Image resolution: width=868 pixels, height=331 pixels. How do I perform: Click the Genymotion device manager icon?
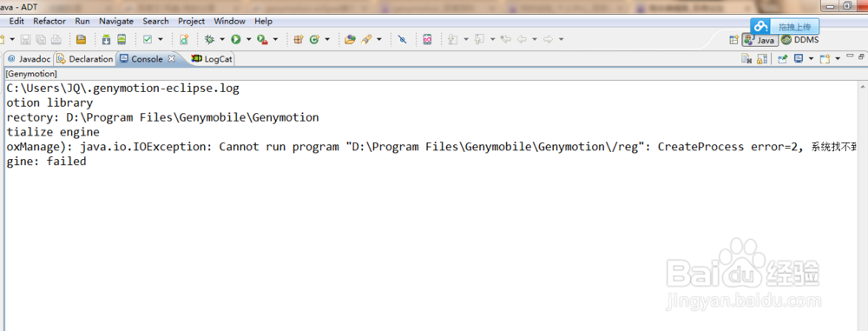point(427,39)
